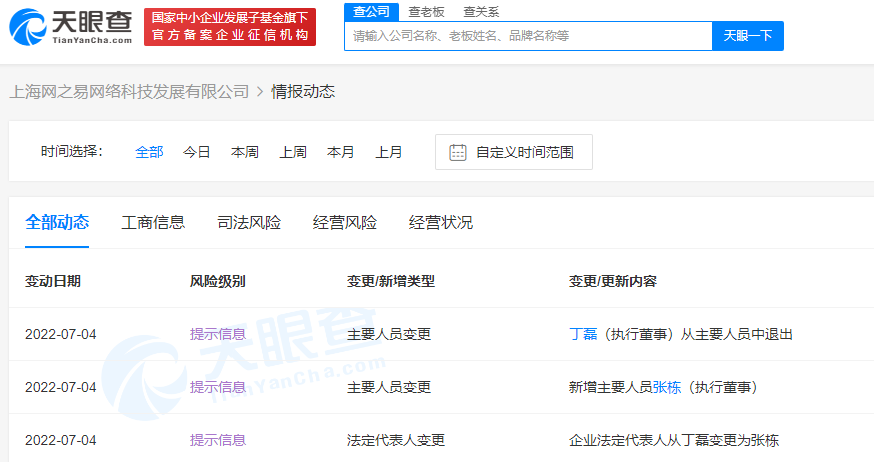Select the 查公司 search tab
This screenshot has width=874, height=462.
(371, 12)
